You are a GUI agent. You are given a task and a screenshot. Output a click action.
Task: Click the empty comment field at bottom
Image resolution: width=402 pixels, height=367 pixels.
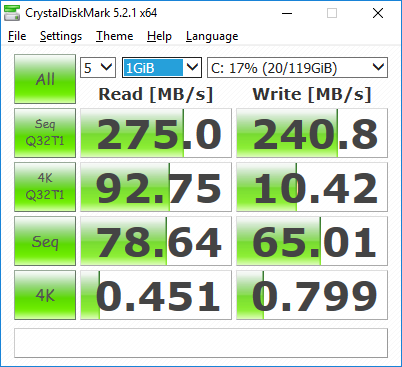pyautogui.click(x=201, y=343)
